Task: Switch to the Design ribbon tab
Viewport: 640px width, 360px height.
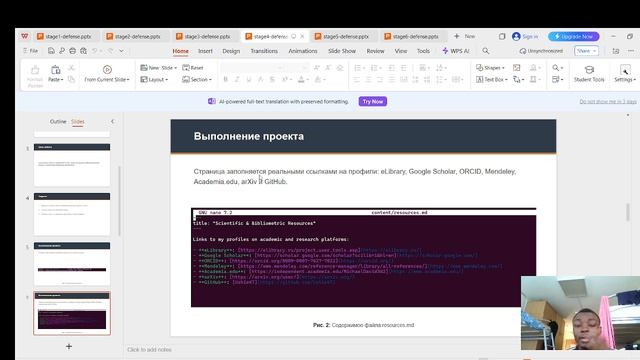Action: click(231, 51)
